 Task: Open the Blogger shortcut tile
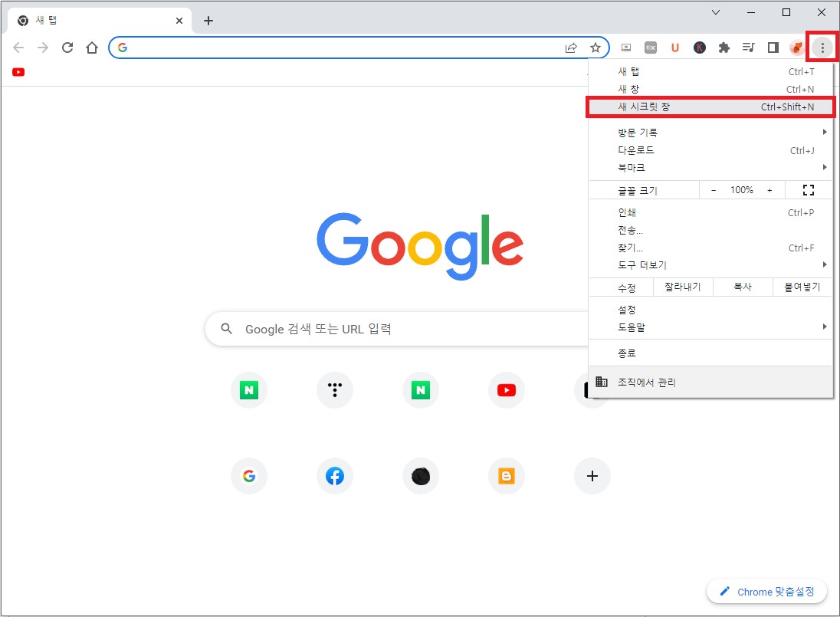[x=507, y=476]
